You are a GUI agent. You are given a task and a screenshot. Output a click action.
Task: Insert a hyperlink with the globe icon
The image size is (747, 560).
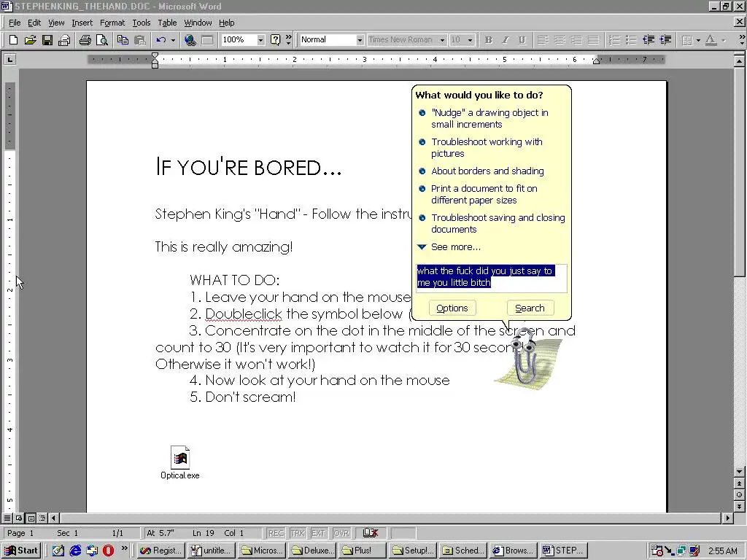(x=190, y=40)
